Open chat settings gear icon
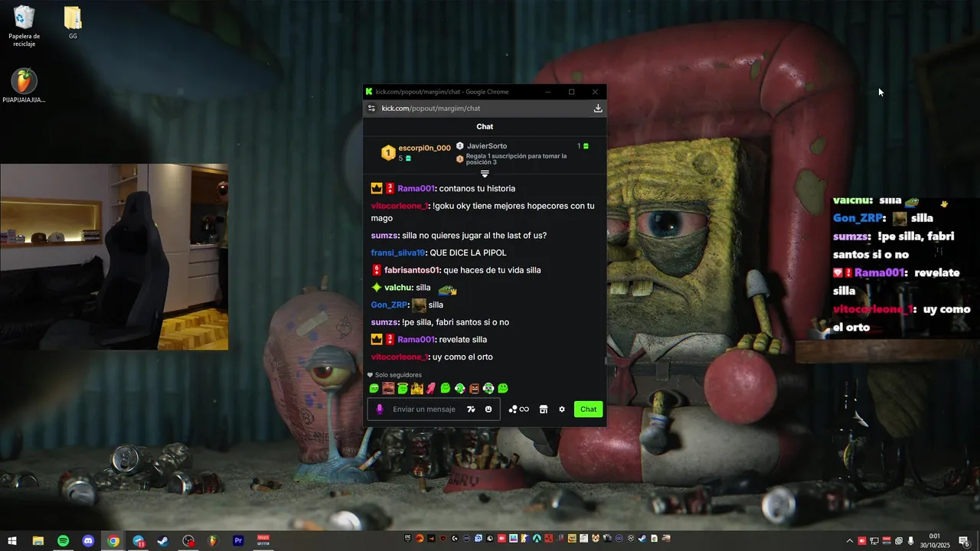The image size is (980, 551). (562, 409)
